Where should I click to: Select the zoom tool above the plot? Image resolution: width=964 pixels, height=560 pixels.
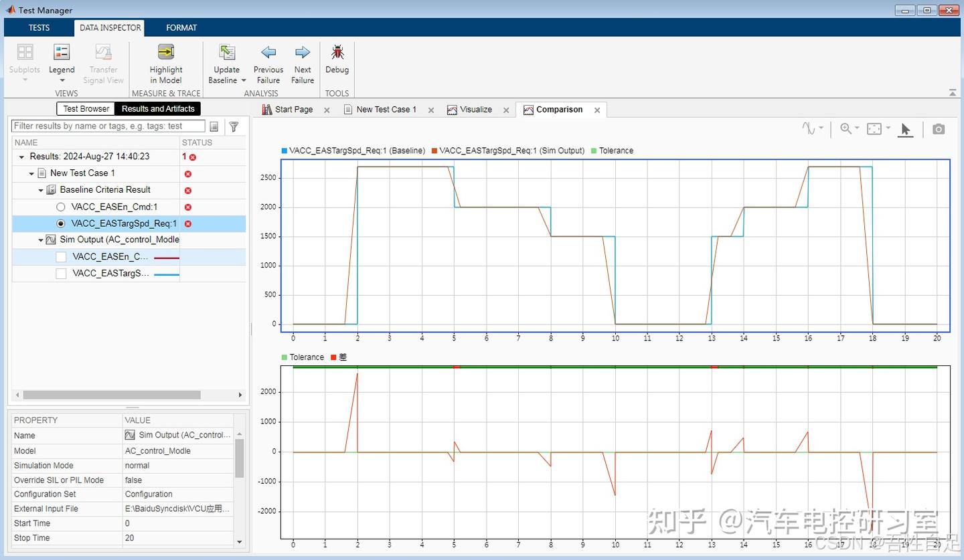pyautogui.click(x=846, y=128)
